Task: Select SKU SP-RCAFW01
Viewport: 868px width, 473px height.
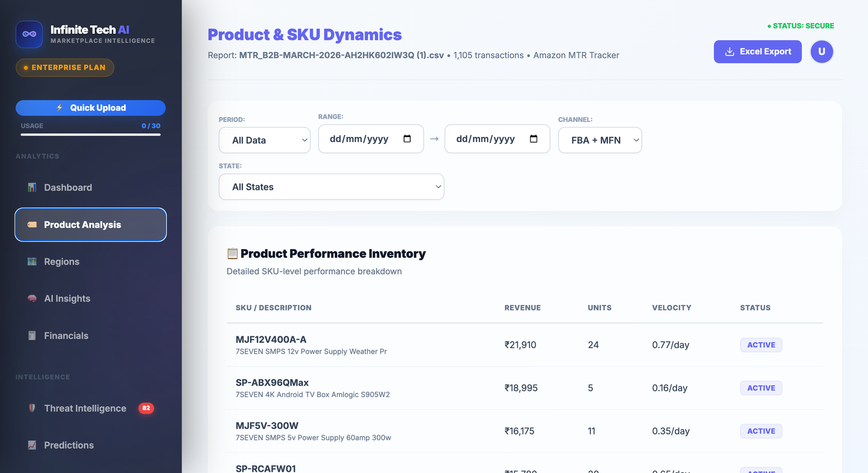Action: click(x=266, y=468)
